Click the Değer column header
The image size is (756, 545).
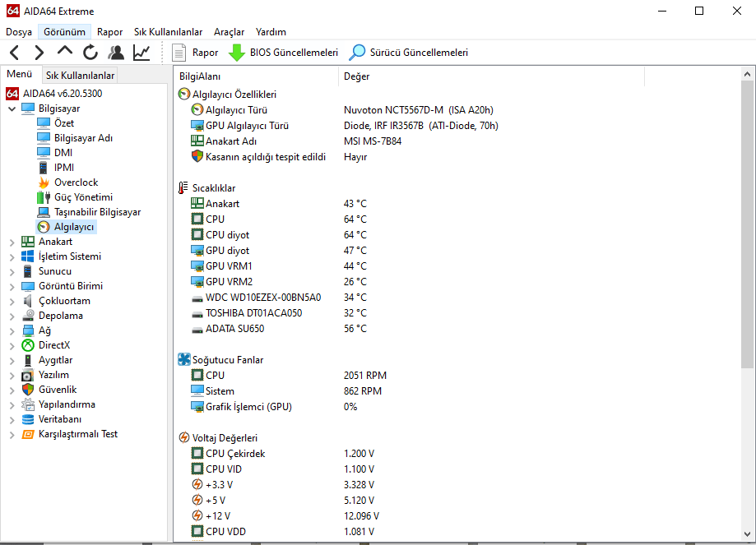[492, 76]
